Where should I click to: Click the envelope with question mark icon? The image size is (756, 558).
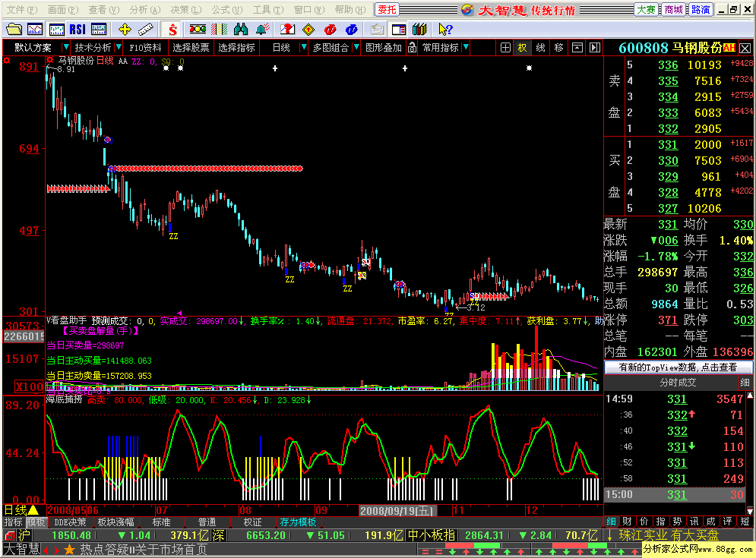point(287,30)
